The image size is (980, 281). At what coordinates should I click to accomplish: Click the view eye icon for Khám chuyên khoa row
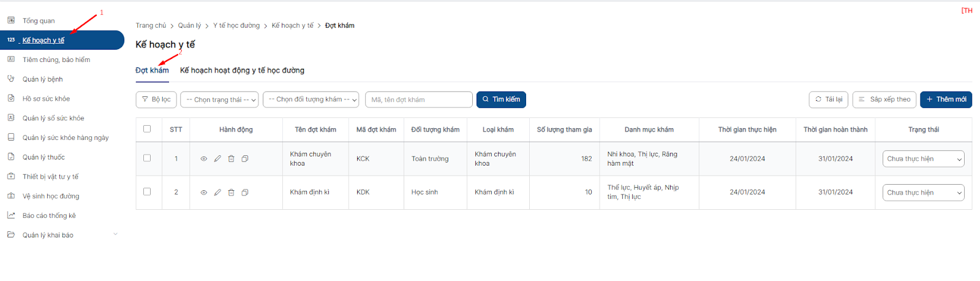pyautogui.click(x=204, y=159)
